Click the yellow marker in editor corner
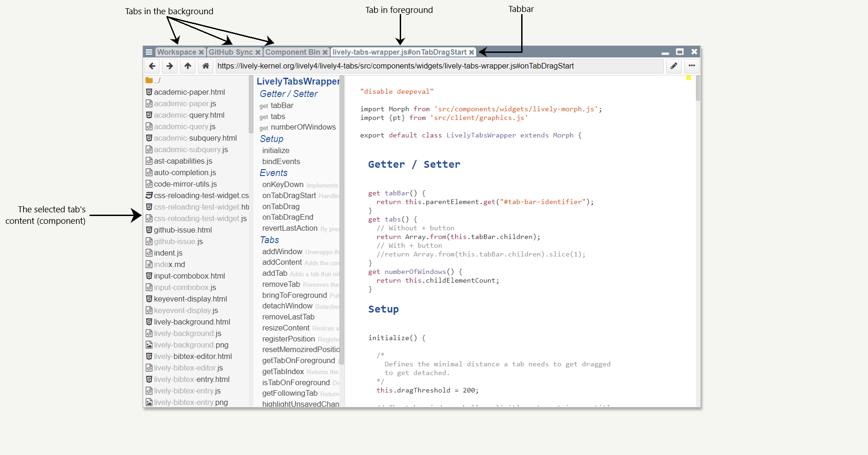868x455 pixels. [x=688, y=78]
